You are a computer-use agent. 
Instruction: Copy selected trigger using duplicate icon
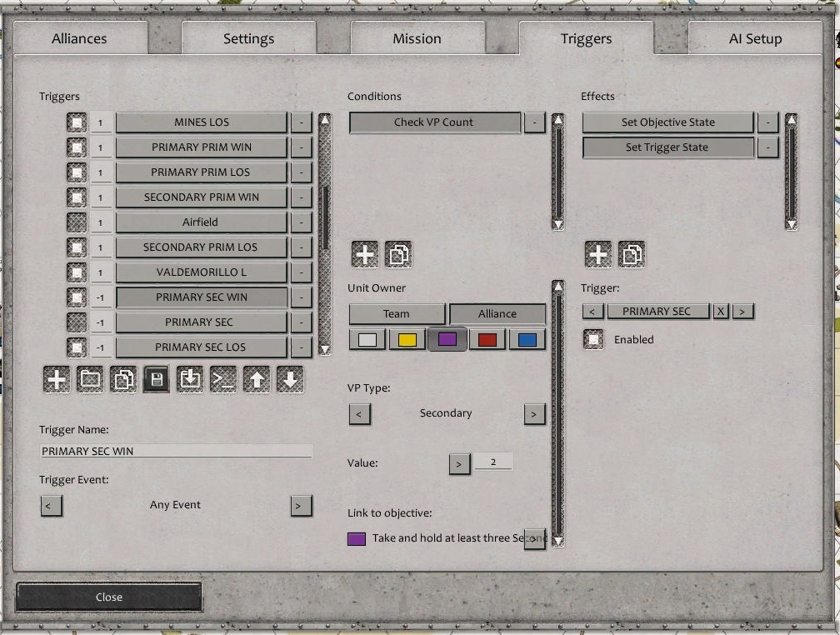coord(123,380)
